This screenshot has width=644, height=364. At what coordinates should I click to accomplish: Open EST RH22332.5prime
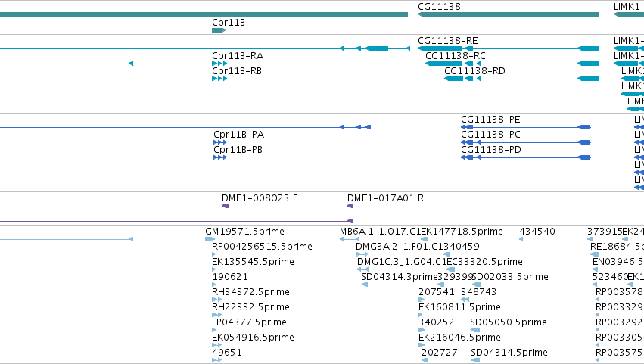250,307
